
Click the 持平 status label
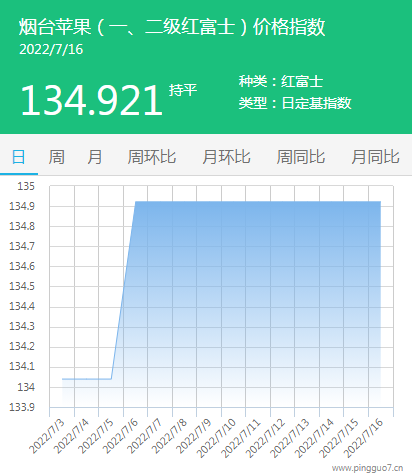pos(183,90)
